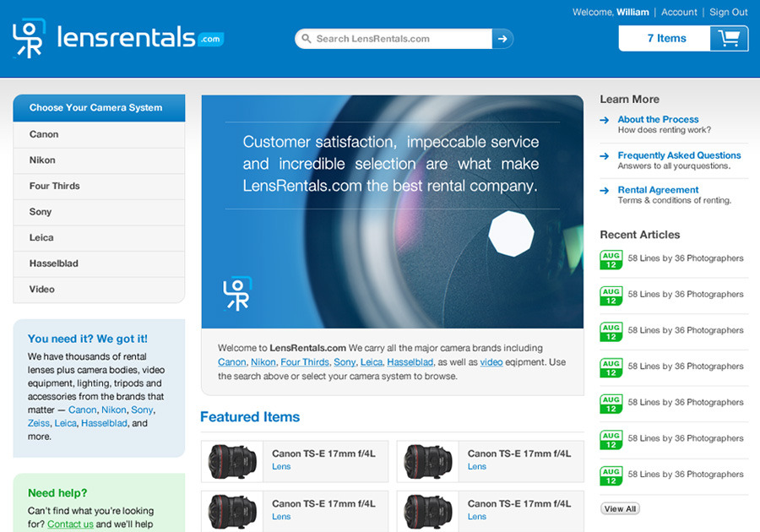Open the Contact us link
The width and height of the screenshot is (760, 532).
coord(70,524)
